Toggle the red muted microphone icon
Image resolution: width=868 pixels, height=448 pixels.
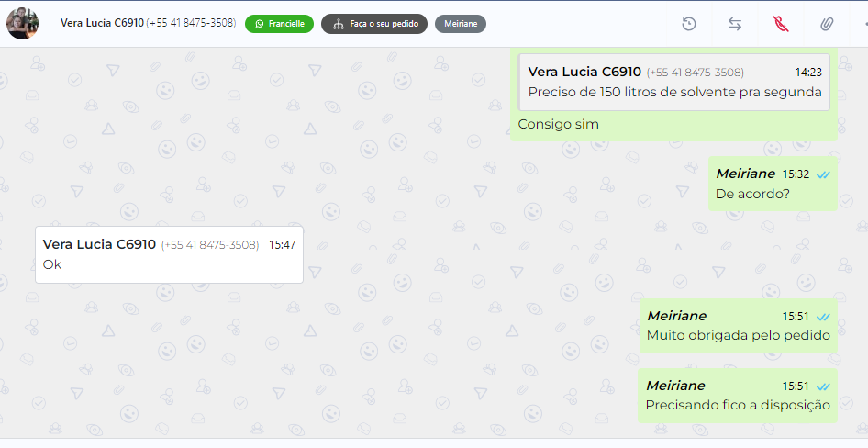pos(781,24)
